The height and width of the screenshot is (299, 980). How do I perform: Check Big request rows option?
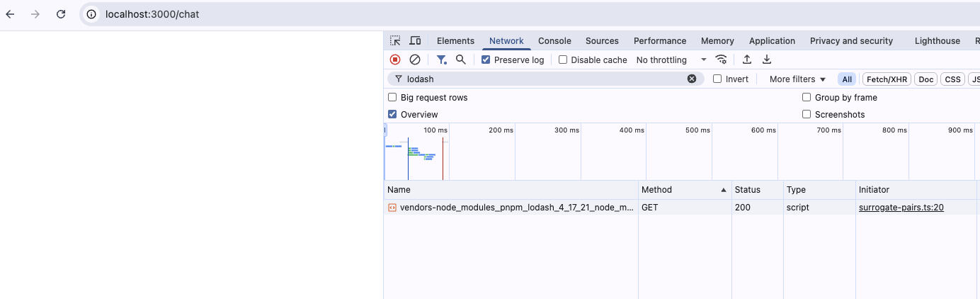coord(392,97)
